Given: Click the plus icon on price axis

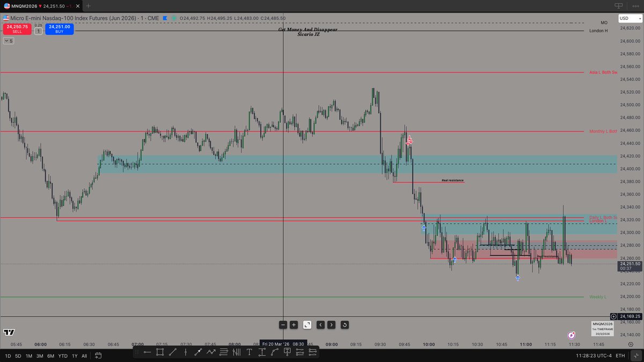Looking at the screenshot, I should click(613, 316).
